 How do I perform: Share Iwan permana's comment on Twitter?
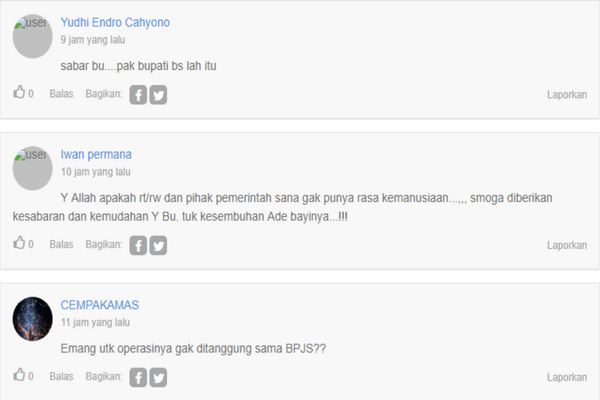click(x=158, y=245)
